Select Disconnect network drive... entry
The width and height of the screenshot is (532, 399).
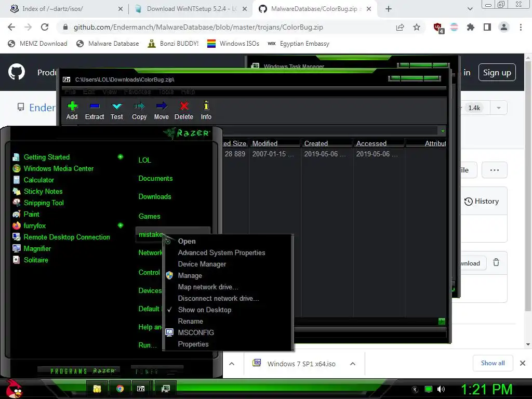[218, 298]
